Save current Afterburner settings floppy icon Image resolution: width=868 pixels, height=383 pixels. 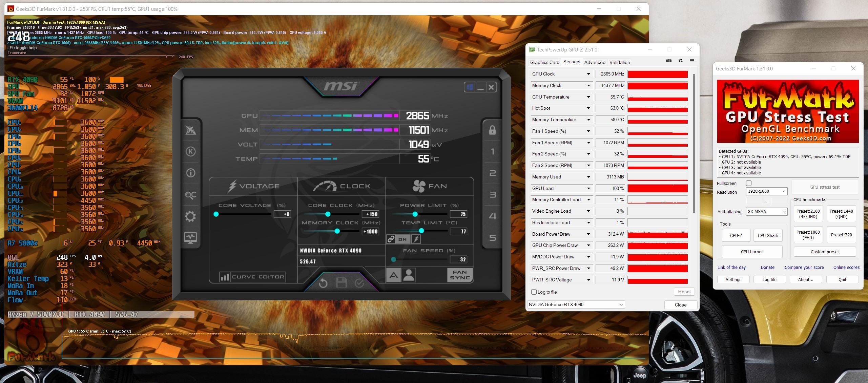click(341, 283)
